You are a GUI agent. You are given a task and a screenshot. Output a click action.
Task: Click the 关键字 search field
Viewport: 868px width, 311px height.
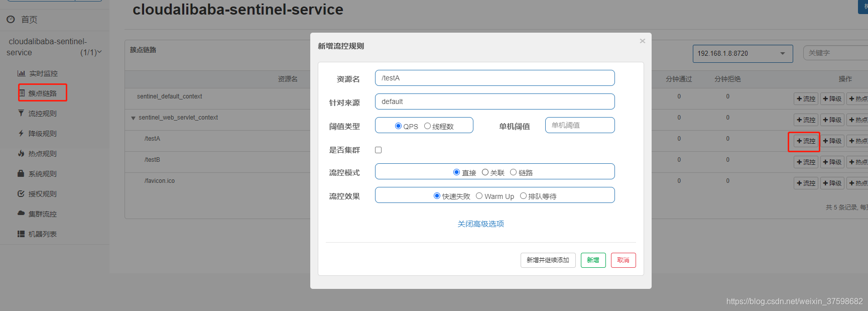[x=835, y=53]
